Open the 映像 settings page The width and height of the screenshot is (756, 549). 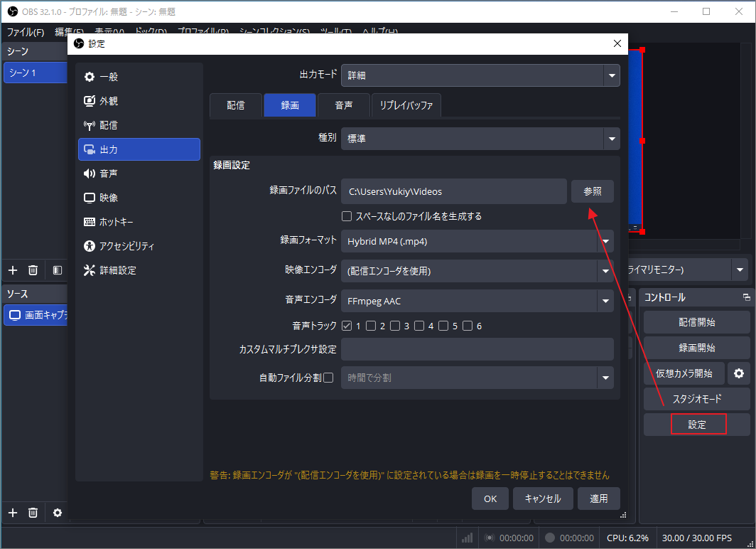tap(114, 197)
